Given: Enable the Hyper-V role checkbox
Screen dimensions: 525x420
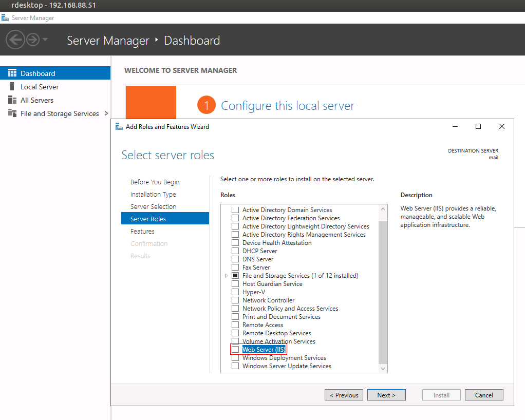Looking at the screenshot, I should [x=235, y=292].
